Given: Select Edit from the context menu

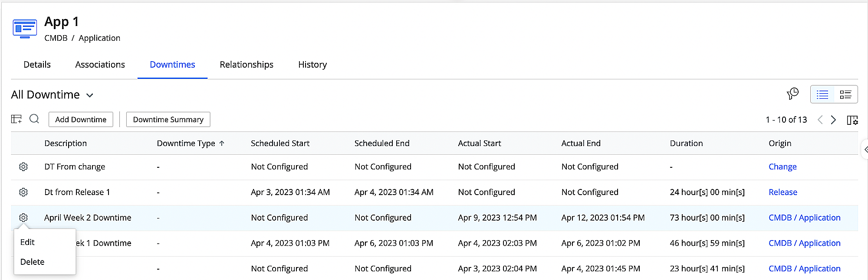Looking at the screenshot, I should click(27, 242).
